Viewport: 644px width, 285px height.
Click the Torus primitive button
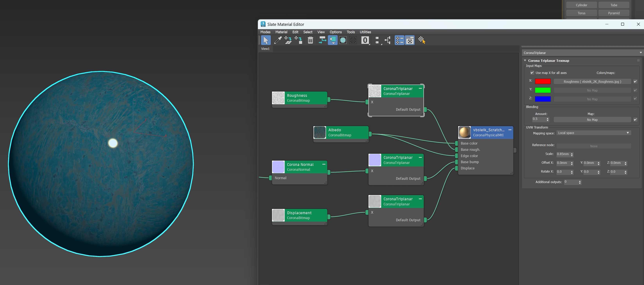(x=581, y=13)
